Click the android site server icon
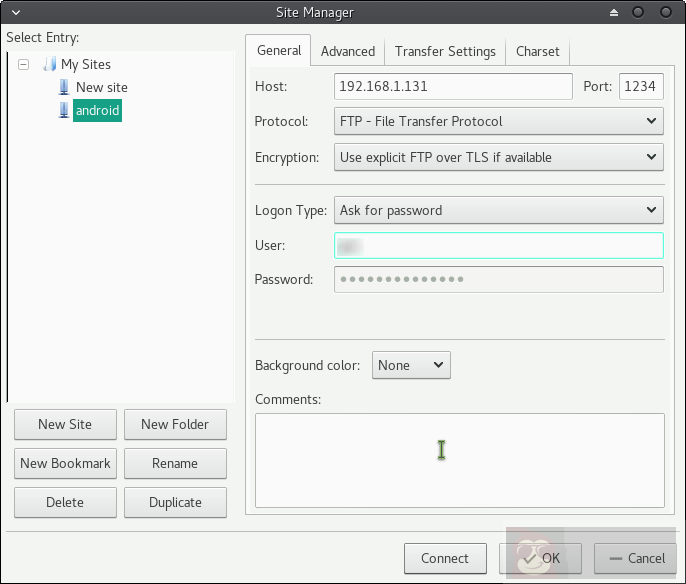This screenshot has width=686, height=584. coord(64,111)
